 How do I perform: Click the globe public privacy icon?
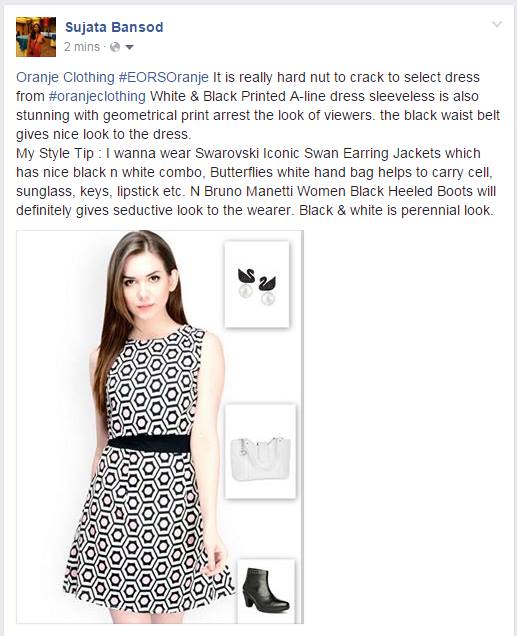coord(115,47)
